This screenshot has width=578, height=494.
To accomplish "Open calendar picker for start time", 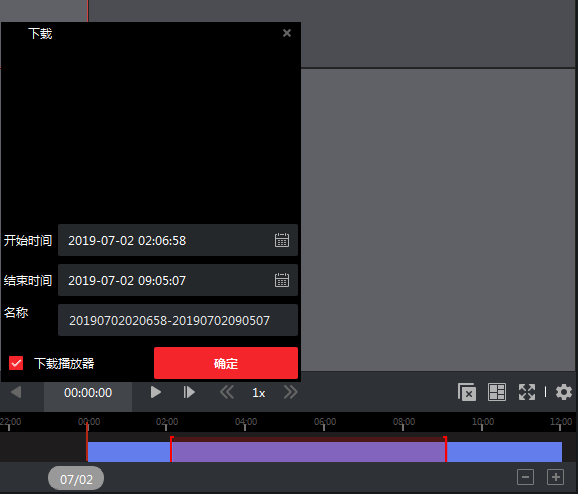I will [282, 240].
